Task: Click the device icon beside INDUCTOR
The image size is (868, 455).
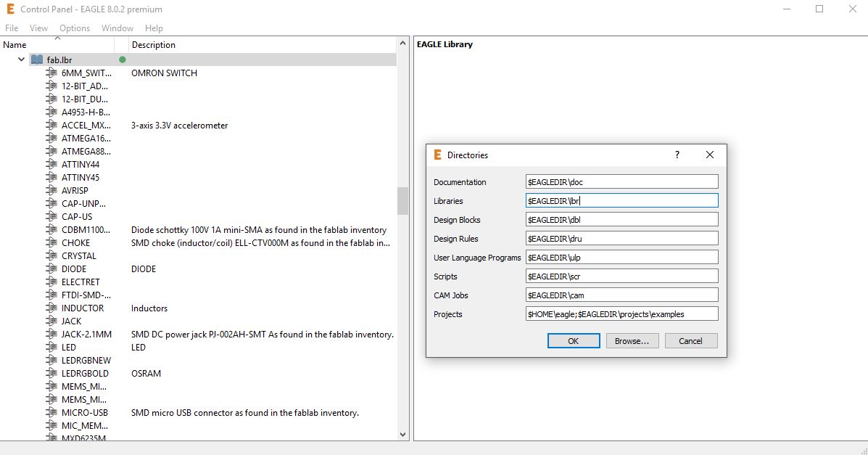Action: 51,308
